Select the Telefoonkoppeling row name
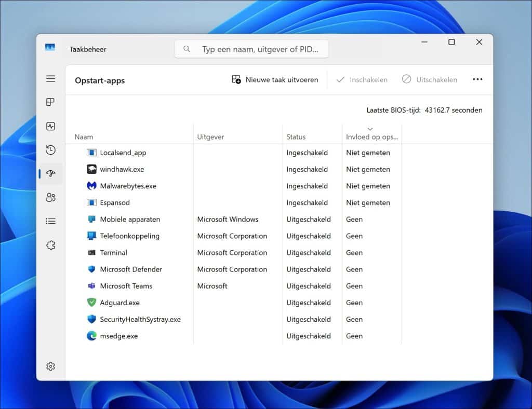The image size is (532, 409). (x=129, y=236)
